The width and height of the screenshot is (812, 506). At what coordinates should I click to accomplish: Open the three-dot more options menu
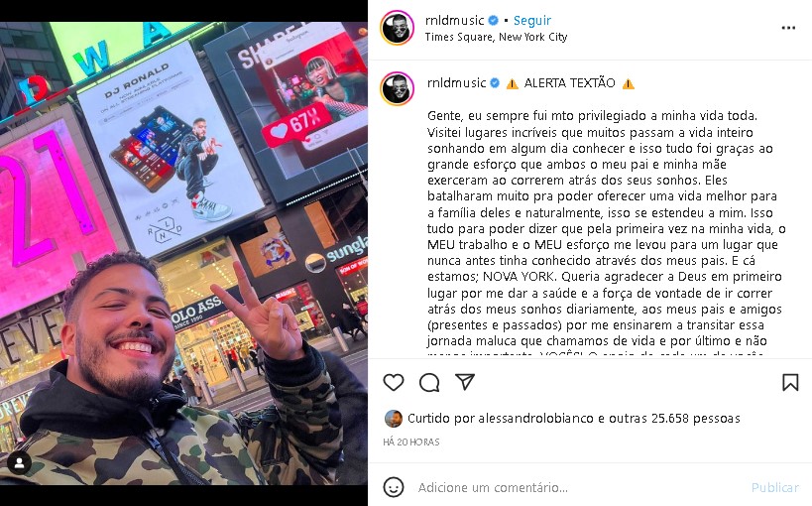788,28
